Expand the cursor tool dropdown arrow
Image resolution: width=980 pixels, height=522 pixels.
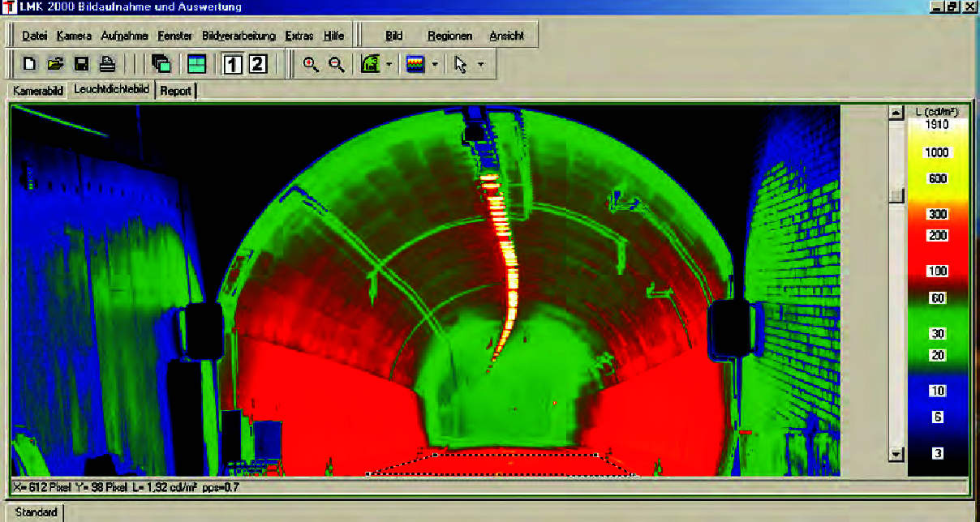[480, 65]
